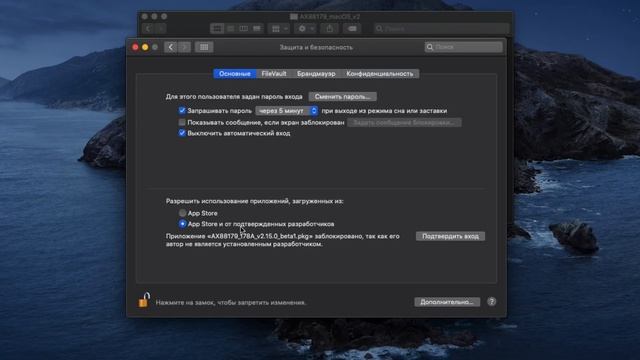Click 'Разрешить использование приложений' label

pyautogui.click(x=254, y=201)
